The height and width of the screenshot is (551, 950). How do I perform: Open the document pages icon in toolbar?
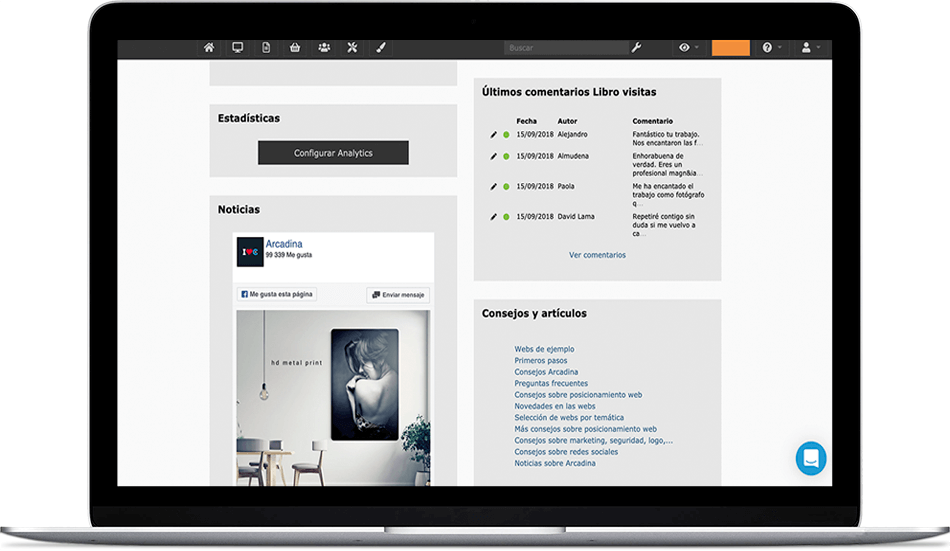pos(266,47)
